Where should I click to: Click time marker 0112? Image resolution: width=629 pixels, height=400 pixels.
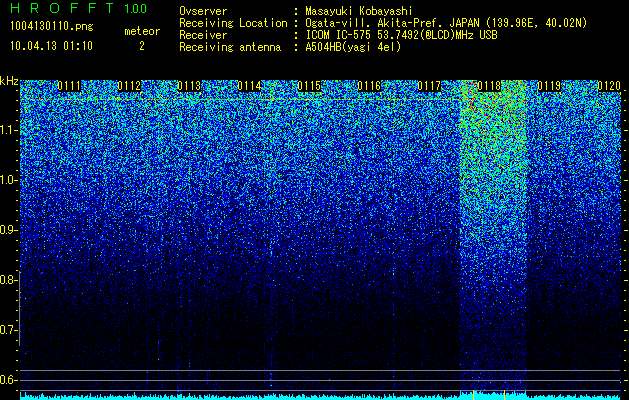coord(129,86)
